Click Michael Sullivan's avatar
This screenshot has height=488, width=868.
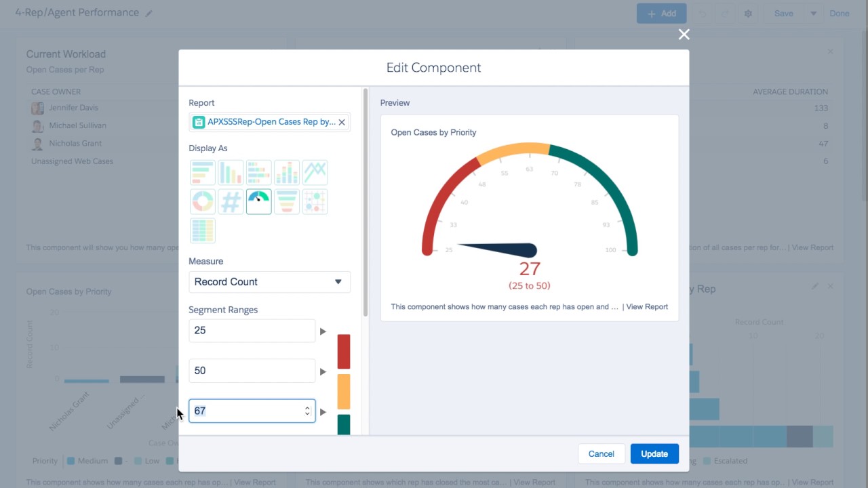[38, 126]
